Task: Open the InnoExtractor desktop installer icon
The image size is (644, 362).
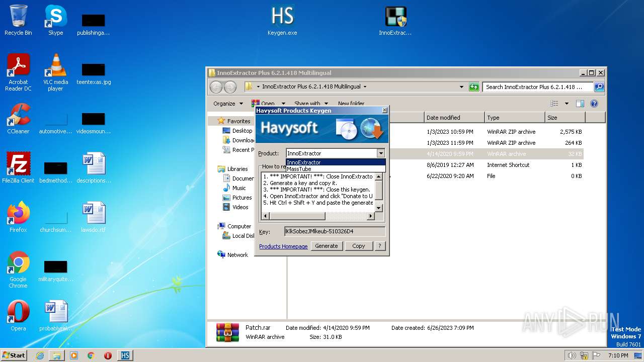Action: pos(395,20)
